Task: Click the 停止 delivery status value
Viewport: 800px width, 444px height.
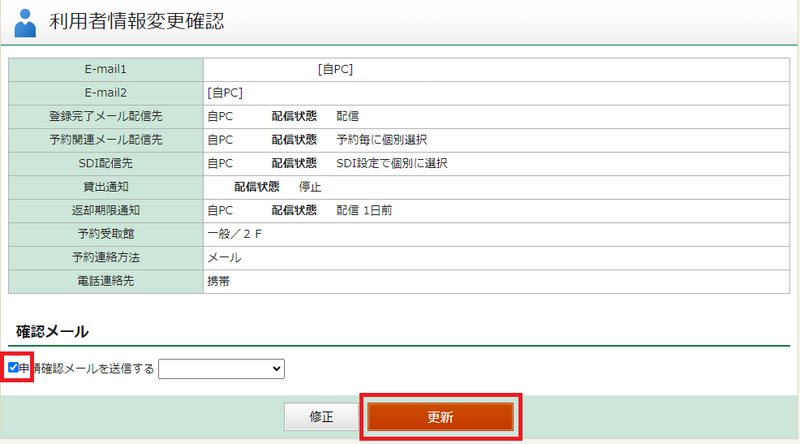Action: coord(310,187)
